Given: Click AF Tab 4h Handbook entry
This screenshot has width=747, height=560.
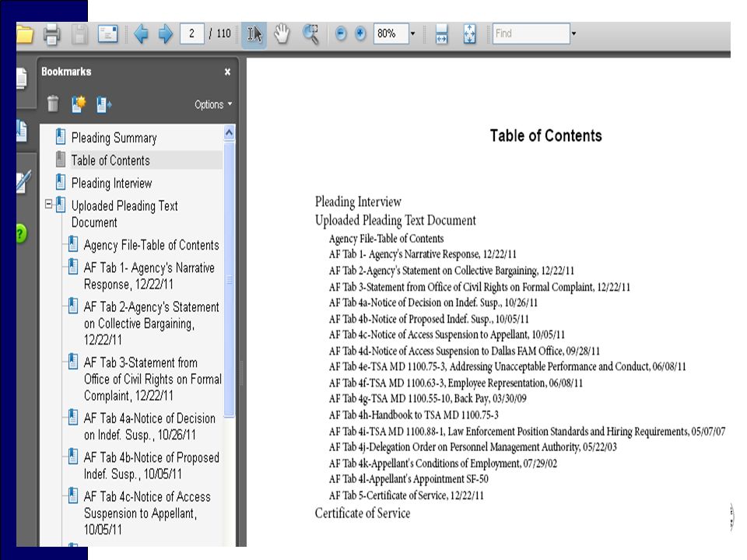Looking at the screenshot, I should (413, 415).
